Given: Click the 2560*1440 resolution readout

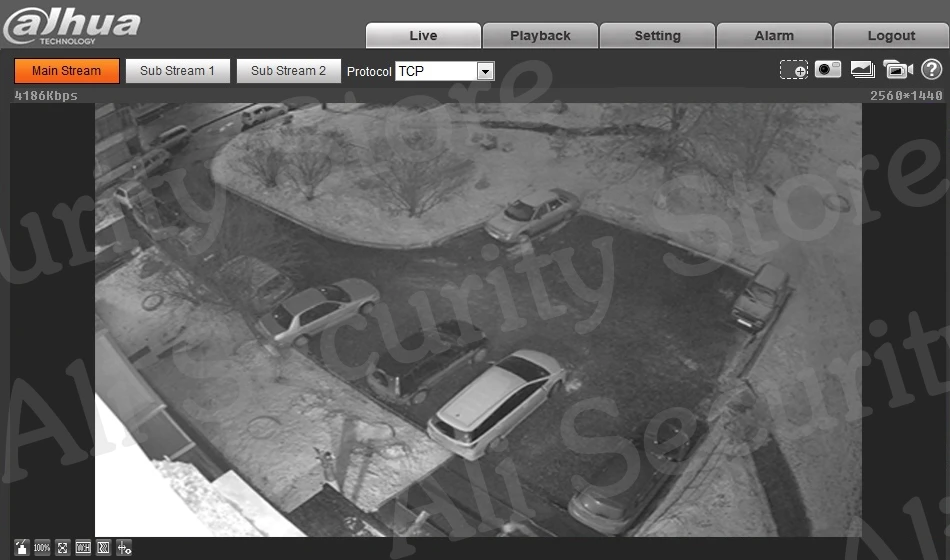Looking at the screenshot, I should (x=906, y=96).
